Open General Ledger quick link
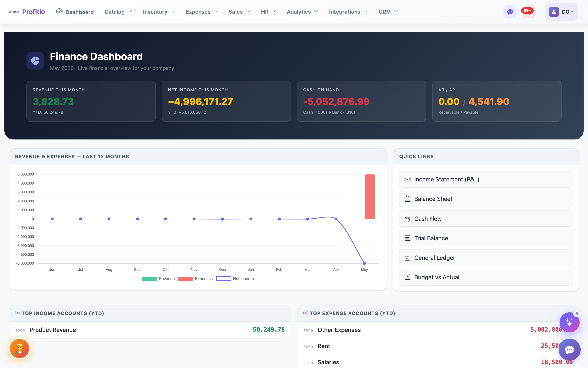The width and height of the screenshot is (588, 368). 486,257
